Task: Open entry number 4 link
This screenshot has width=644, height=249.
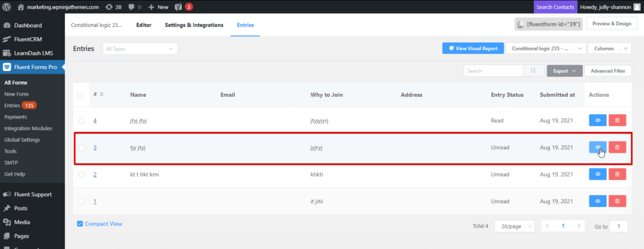Action: [95, 121]
